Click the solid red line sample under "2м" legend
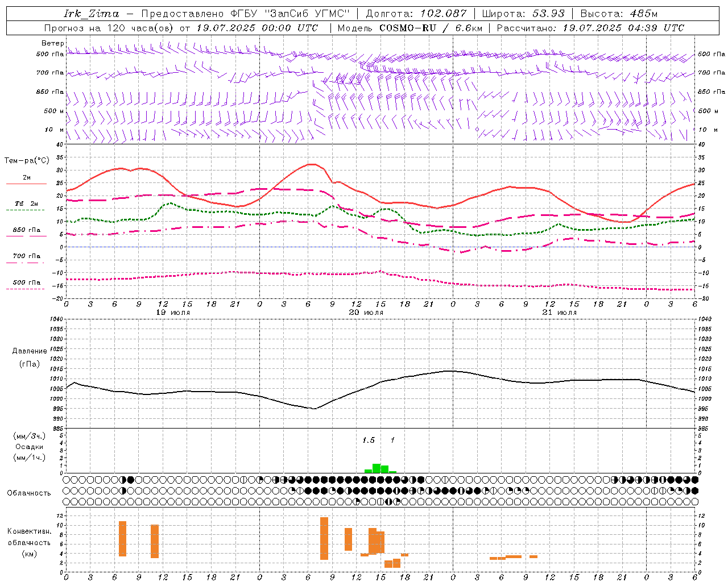Image resolution: width=728 pixels, height=582 pixels. coord(26,184)
